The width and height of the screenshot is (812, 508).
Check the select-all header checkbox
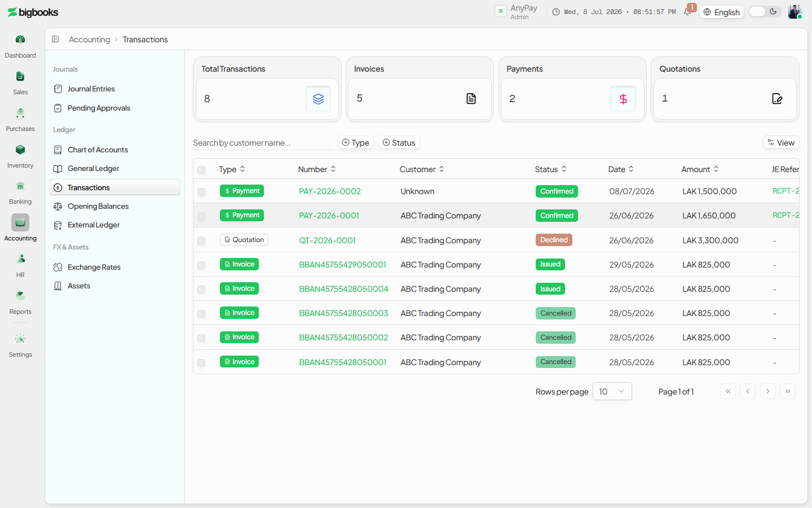[201, 169]
